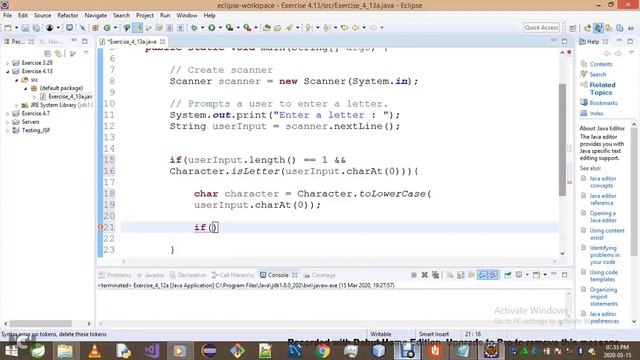Expand the Testing_JSF project
The height and width of the screenshot is (360, 640).
[x=7, y=131]
